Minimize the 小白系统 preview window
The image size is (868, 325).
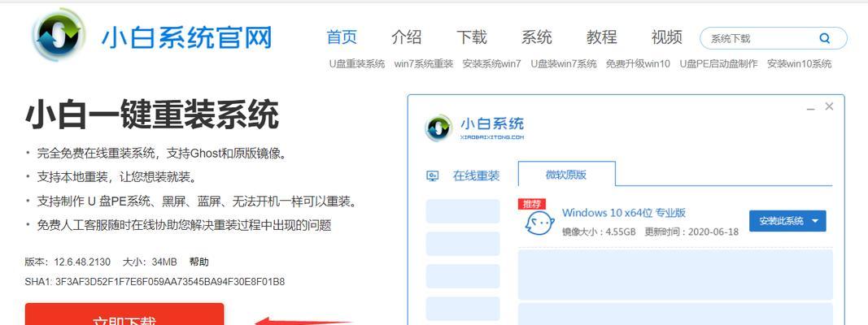point(810,108)
